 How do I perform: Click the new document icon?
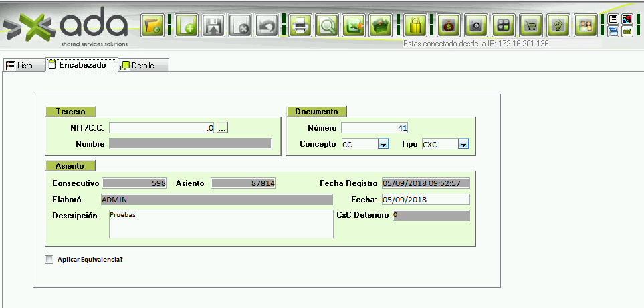186,26
